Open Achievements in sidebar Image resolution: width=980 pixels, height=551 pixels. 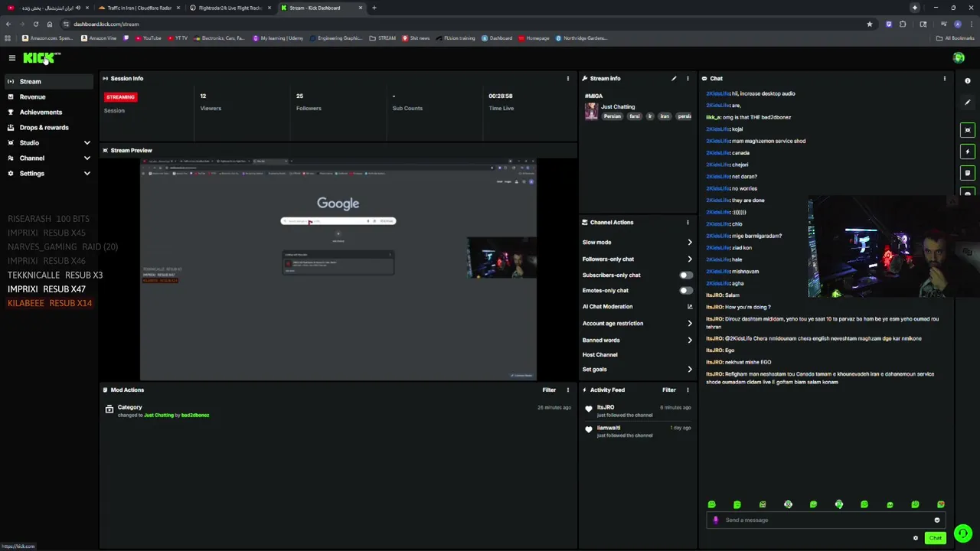[47, 112]
